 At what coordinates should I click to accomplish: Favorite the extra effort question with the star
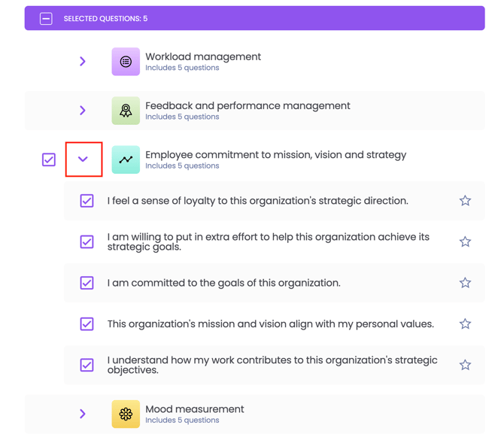point(465,241)
